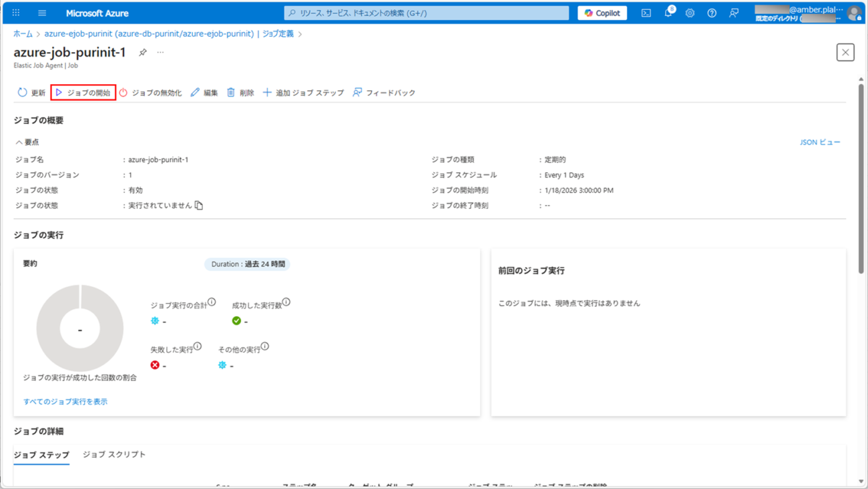Select the ジョブ ステップ tab

click(x=41, y=454)
